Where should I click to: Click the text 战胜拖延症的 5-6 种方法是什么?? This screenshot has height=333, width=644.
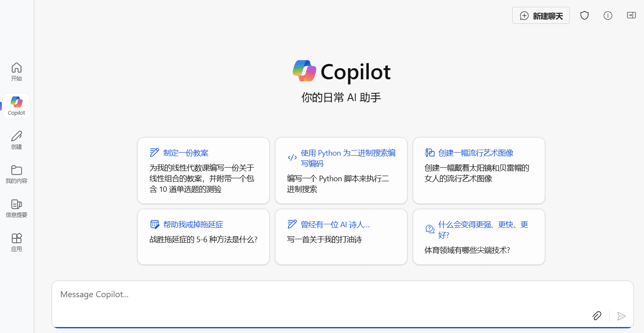click(x=203, y=240)
